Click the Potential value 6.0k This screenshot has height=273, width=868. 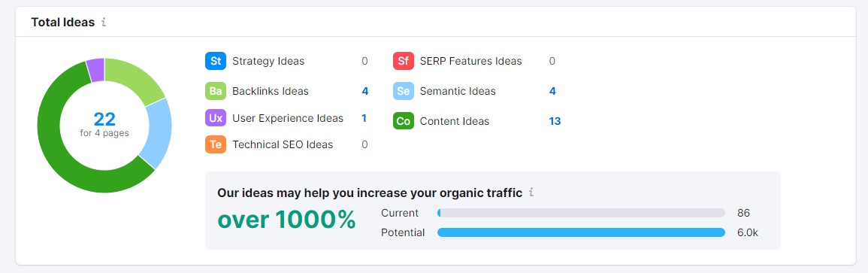pos(747,232)
